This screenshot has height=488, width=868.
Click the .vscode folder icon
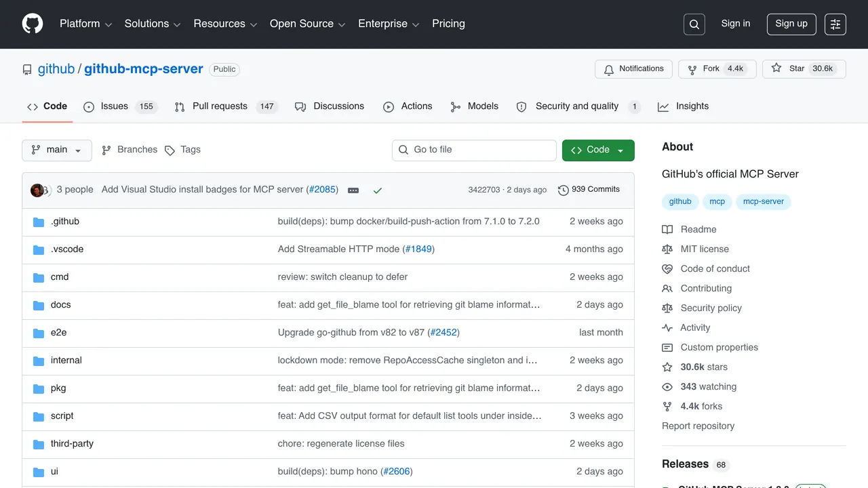tap(39, 249)
